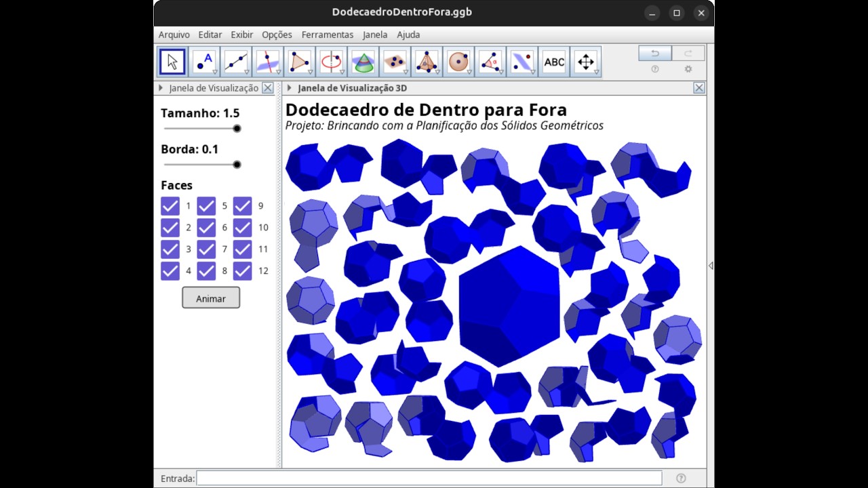Open the Circle tool dropdown arrow
This screenshot has width=868, height=488.
point(342,72)
